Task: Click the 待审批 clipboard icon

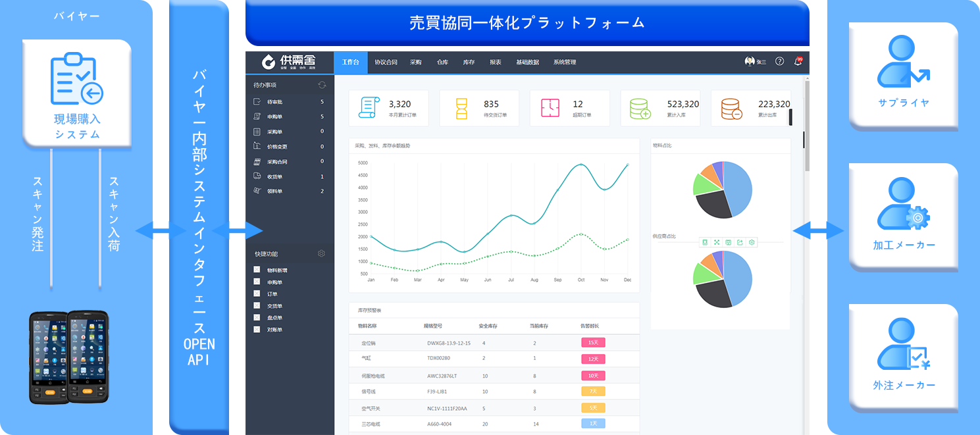Action: [257, 102]
